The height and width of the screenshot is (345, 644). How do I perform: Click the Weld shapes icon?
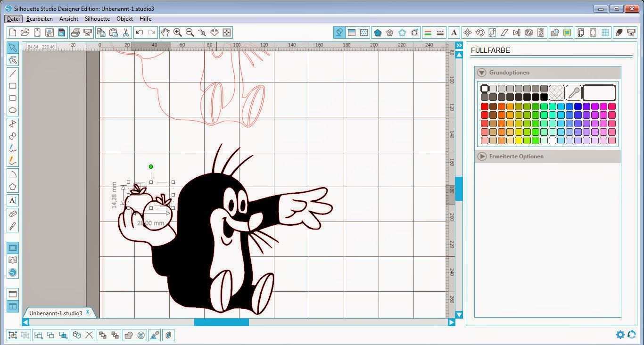pos(128,335)
